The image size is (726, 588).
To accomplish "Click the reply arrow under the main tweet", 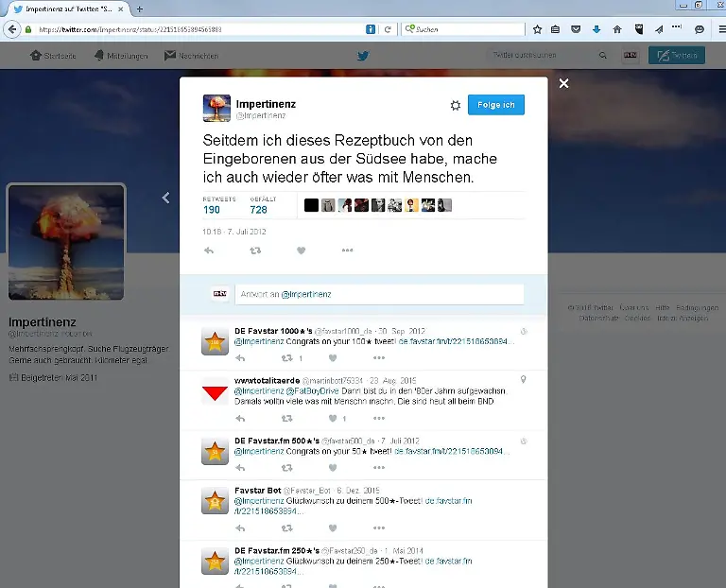I will pyautogui.click(x=209, y=251).
